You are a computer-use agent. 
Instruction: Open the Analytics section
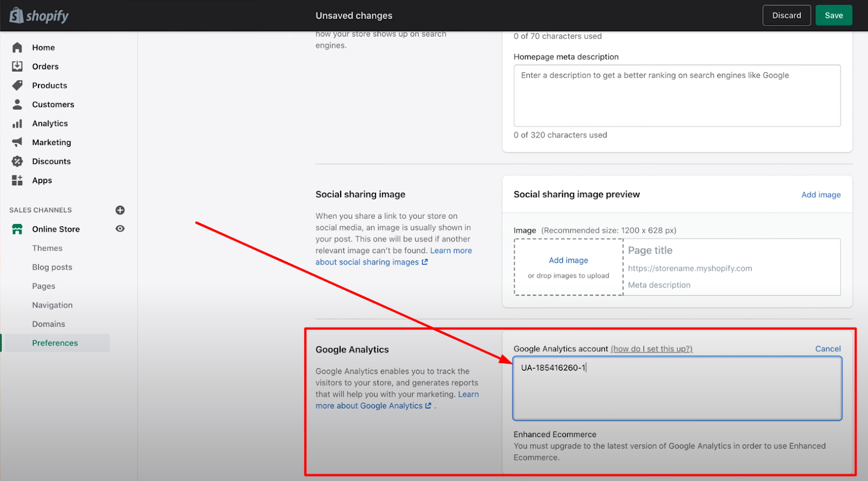[50, 123]
